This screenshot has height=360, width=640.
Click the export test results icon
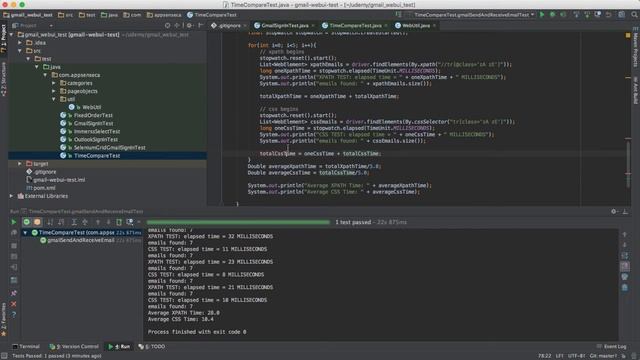pyautogui.click(x=119, y=222)
